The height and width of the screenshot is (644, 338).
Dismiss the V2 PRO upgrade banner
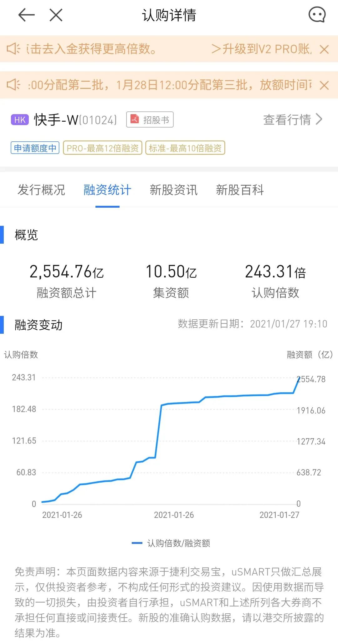point(324,49)
